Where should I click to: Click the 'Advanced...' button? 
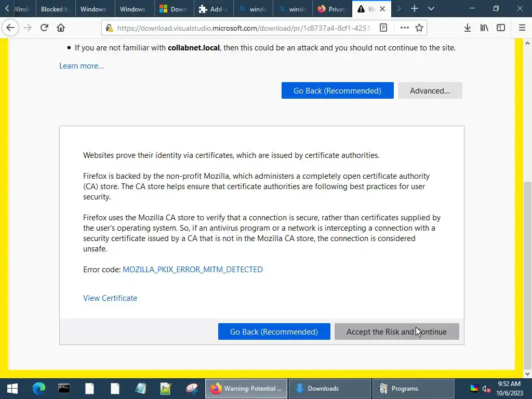430,90
